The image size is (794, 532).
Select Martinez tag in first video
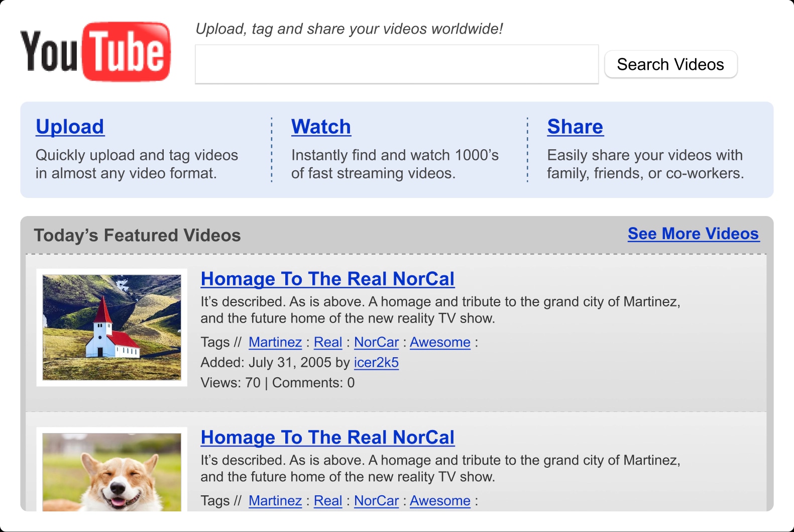(275, 342)
